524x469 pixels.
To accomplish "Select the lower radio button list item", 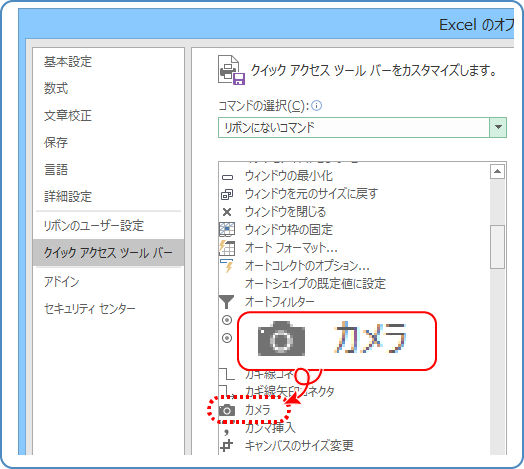I will (x=227, y=338).
